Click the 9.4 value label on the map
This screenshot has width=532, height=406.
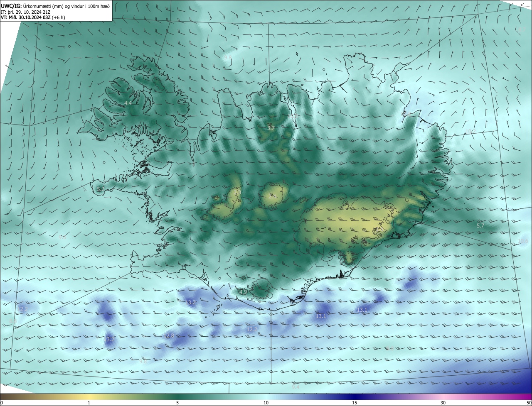295,387
